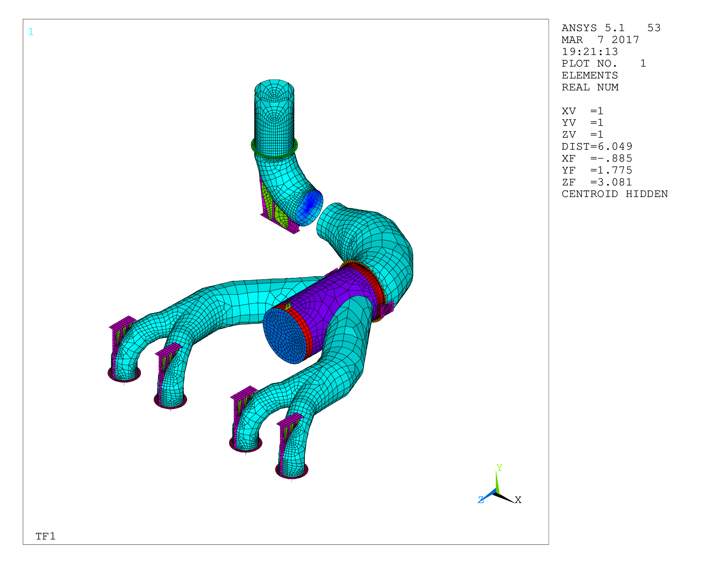Click the green Y axis label

point(499,468)
